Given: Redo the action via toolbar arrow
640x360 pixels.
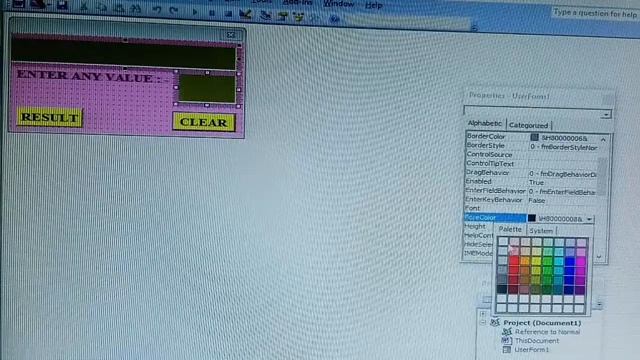Looking at the screenshot, I should [x=173, y=10].
